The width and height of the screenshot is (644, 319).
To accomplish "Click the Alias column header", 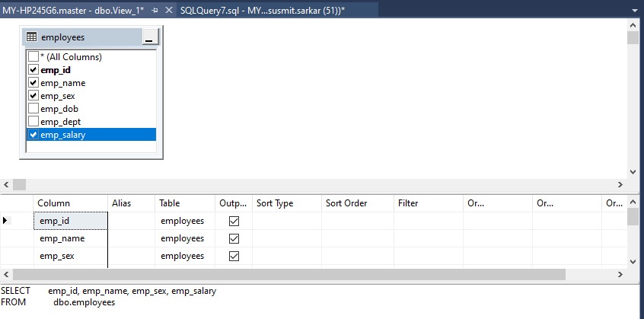I will pos(130,203).
